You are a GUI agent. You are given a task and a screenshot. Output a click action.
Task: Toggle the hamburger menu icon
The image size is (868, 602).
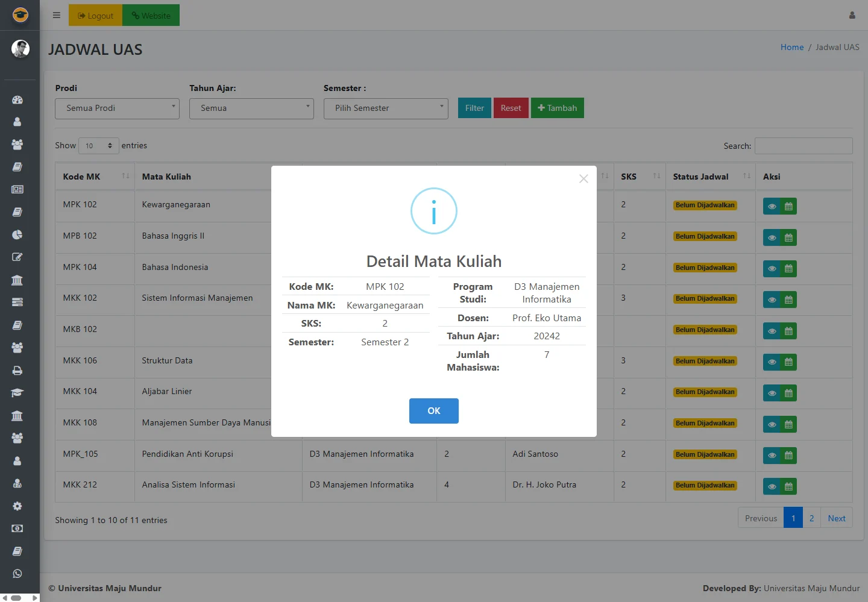(57, 16)
